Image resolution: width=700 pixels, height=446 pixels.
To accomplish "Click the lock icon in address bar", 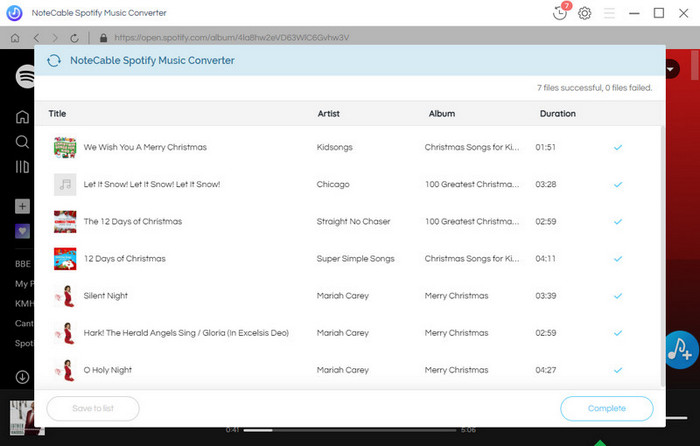I will pyautogui.click(x=104, y=38).
